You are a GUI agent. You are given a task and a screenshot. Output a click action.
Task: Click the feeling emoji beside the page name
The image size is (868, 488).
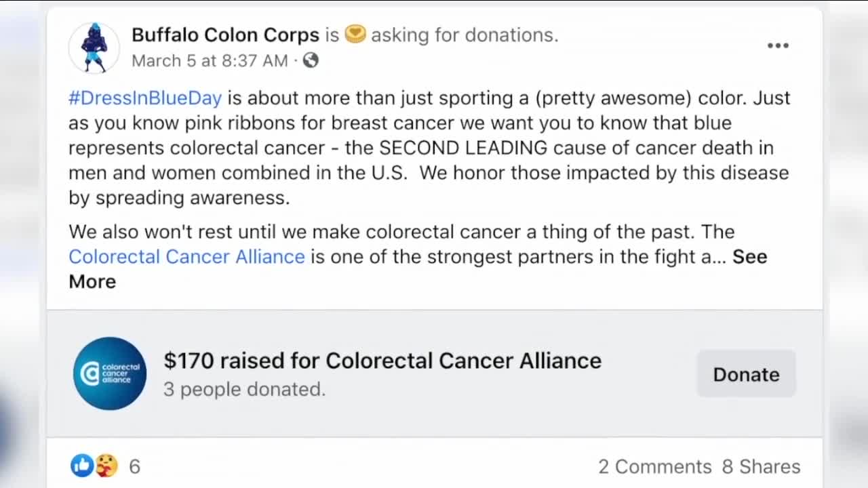point(355,34)
